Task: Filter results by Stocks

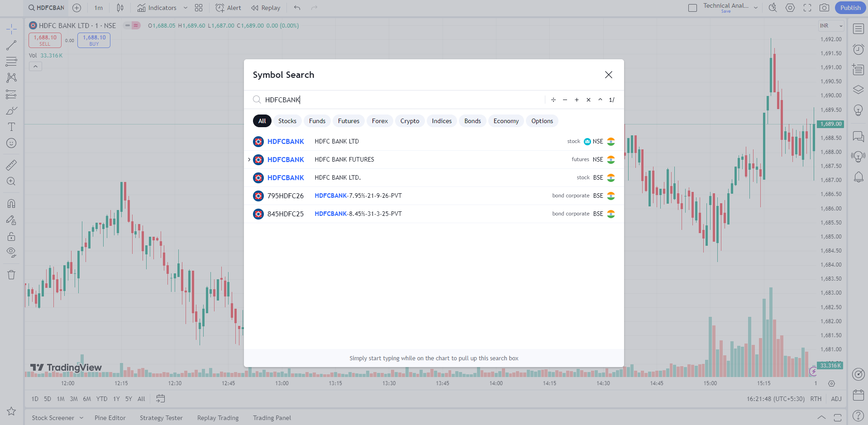Action: click(287, 121)
